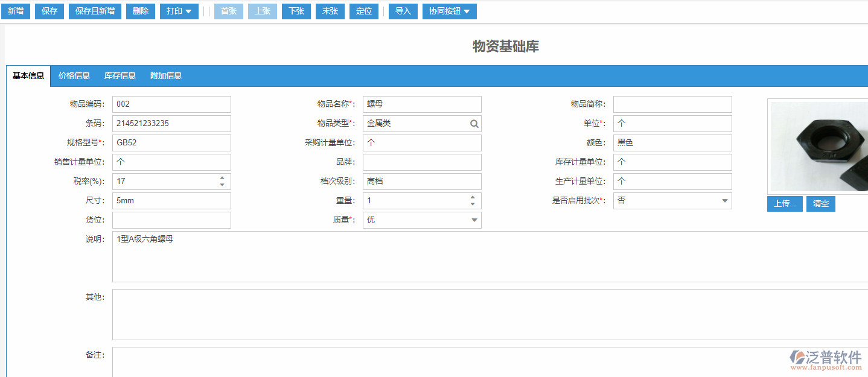Go to the next record with 下张
This screenshot has width=868, height=377.
click(296, 11)
